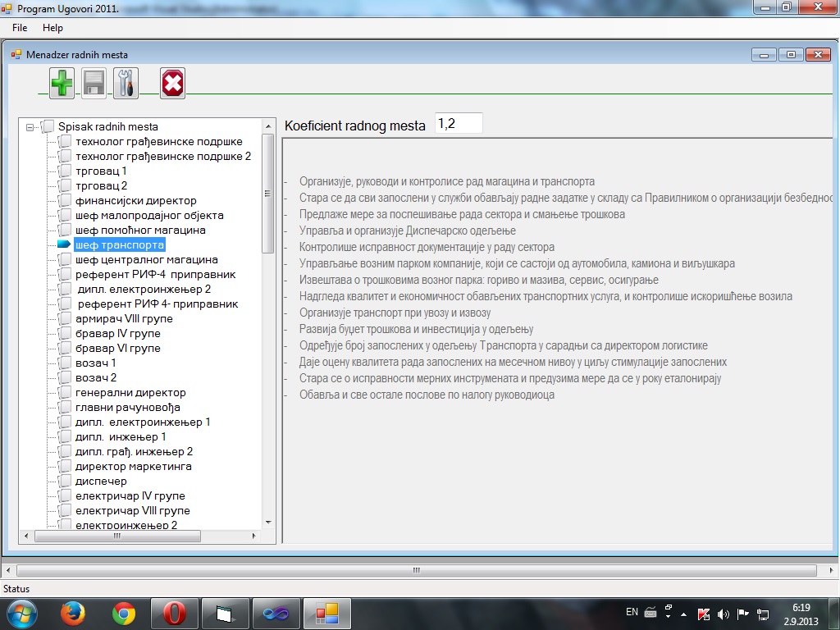
Task: Click the tree list scroll up arrow
Action: pyautogui.click(x=268, y=126)
